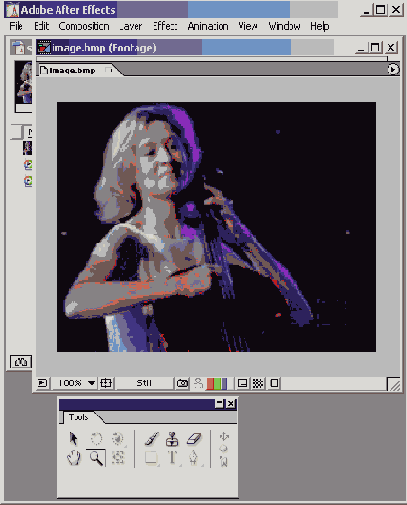This screenshot has width=407, height=505.
Task: Open the title-action safe grid options
Action: point(106,383)
